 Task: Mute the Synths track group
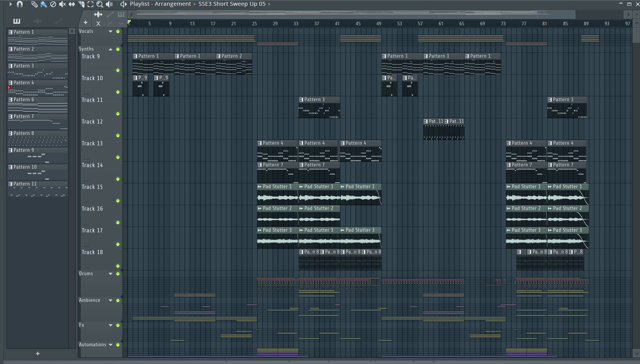point(118,49)
